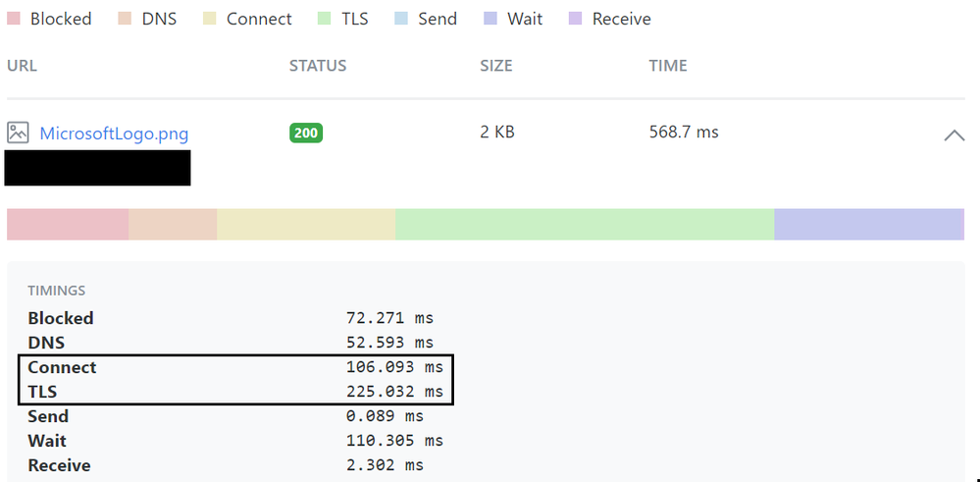Image resolution: width=980 pixels, height=482 pixels.
Task: Click the Receive legend color swatch
Action: (x=575, y=19)
